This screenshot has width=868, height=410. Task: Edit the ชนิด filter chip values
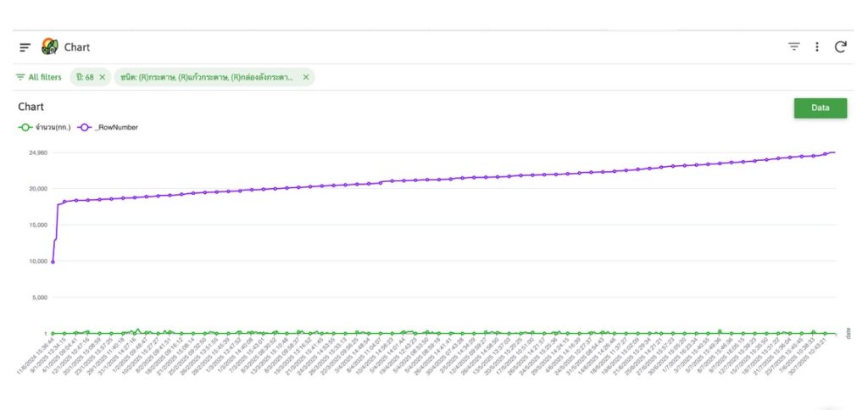pyautogui.click(x=207, y=77)
